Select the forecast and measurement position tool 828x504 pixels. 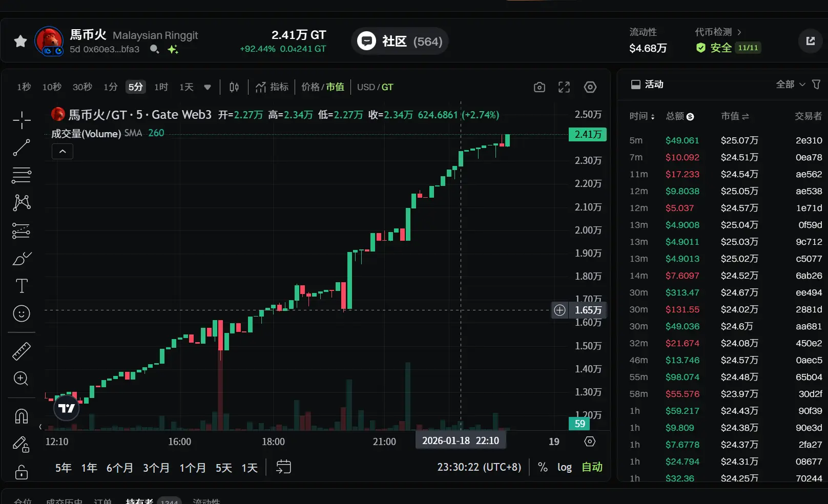tap(22, 230)
